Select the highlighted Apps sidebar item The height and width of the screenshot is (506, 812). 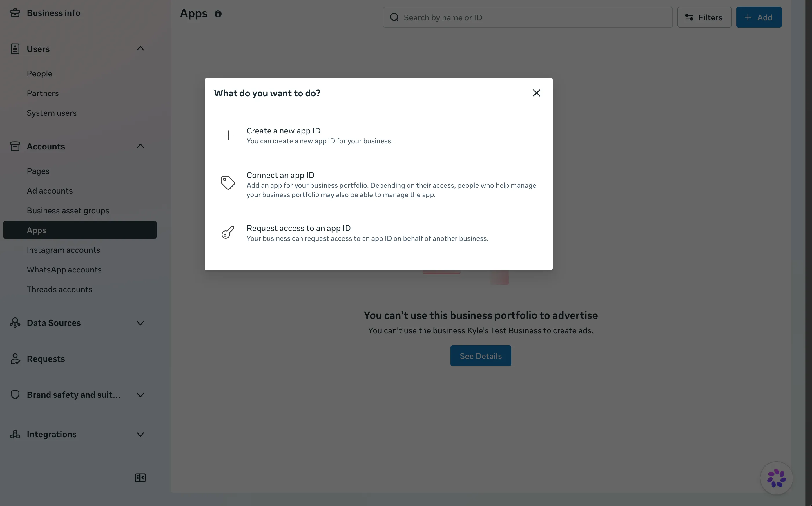[x=80, y=230]
